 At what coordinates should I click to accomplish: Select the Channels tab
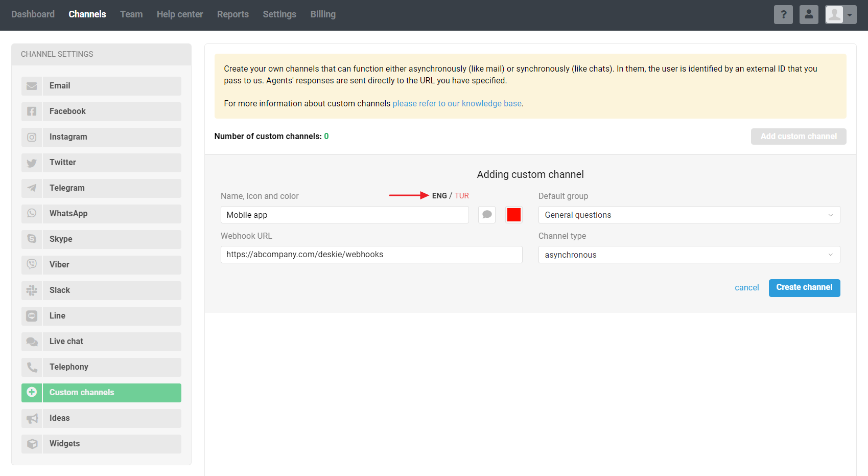[x=87, y=14]
